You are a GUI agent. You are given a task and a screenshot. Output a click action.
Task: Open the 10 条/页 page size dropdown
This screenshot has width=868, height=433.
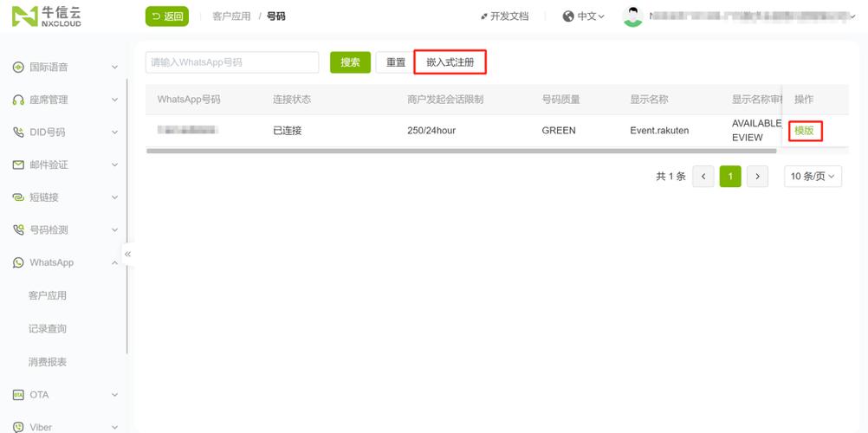pos(813,177)
